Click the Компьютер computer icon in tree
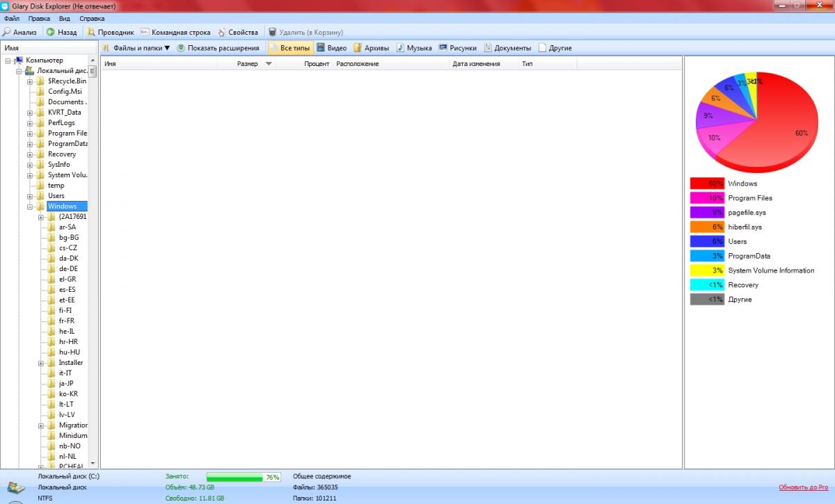 click(19, 60)
